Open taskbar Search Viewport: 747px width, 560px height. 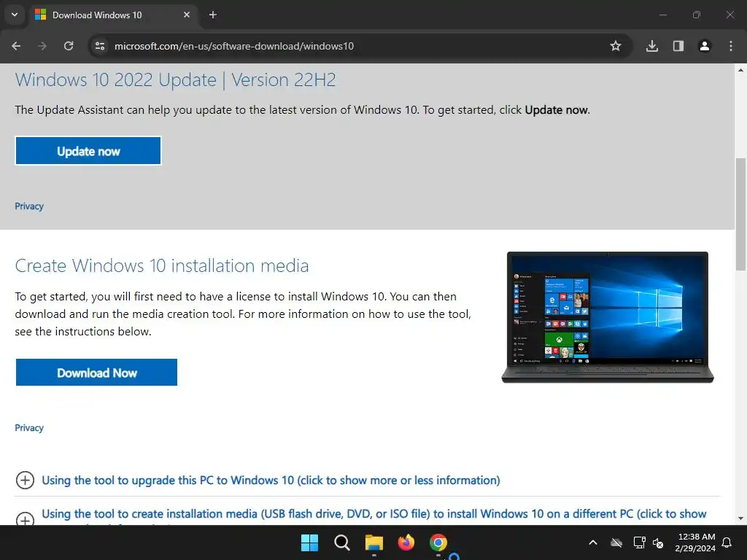point(341,542)
